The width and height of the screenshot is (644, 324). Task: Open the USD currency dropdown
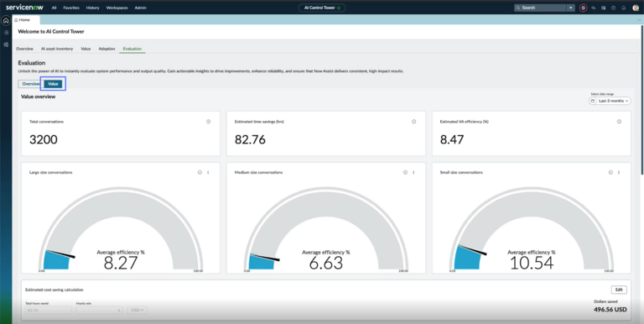[137, 310]
